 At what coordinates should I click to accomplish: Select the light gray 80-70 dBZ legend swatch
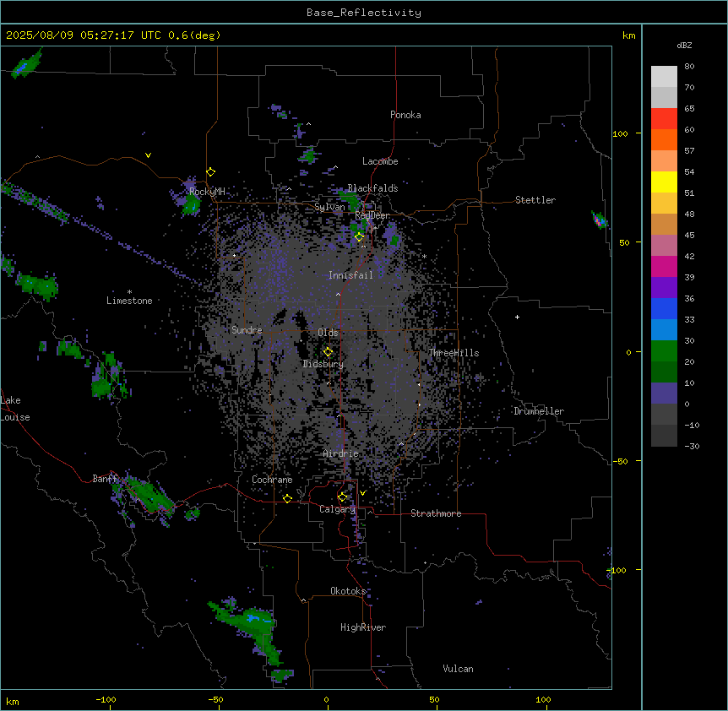(664, 77)
